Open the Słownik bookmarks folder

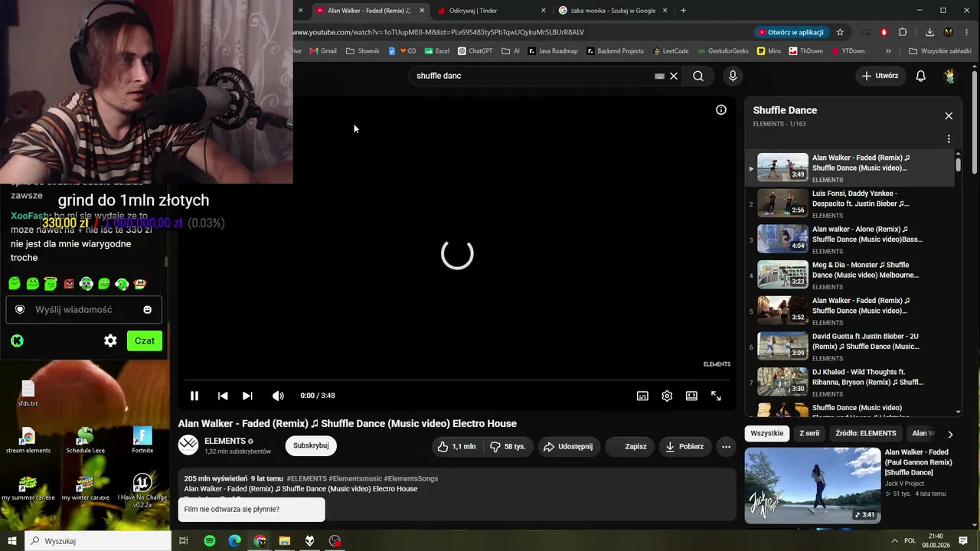[363, 51]
